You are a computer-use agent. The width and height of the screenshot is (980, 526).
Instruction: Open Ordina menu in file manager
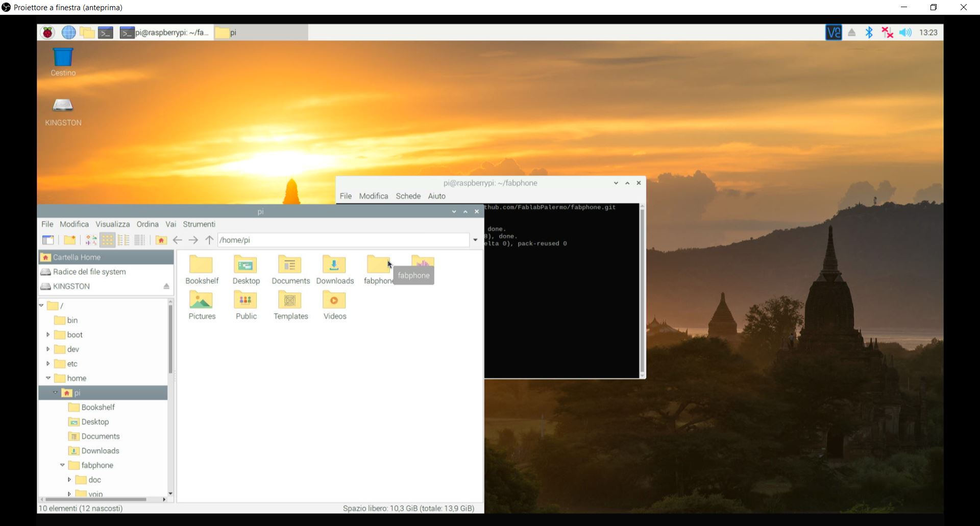coord(148,224)
